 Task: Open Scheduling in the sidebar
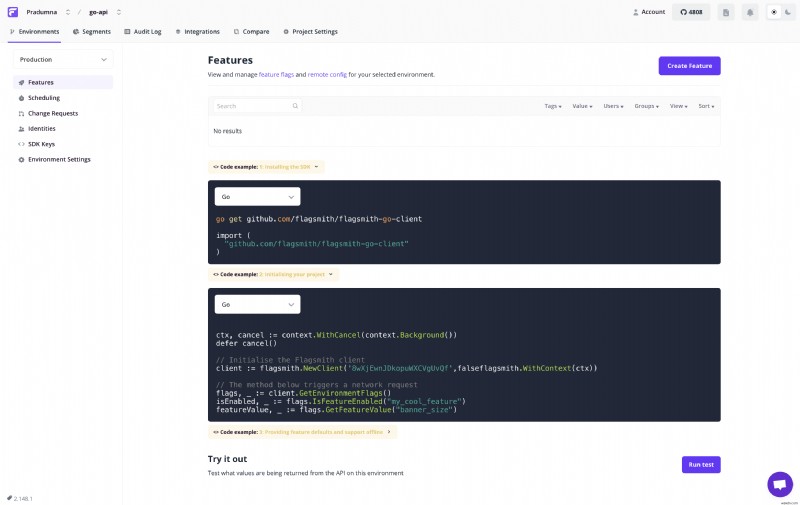click(63, 98)
